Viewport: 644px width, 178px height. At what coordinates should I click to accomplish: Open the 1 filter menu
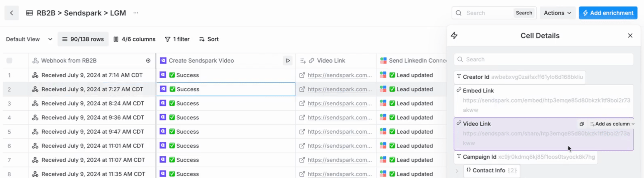(x=177, y=39)
